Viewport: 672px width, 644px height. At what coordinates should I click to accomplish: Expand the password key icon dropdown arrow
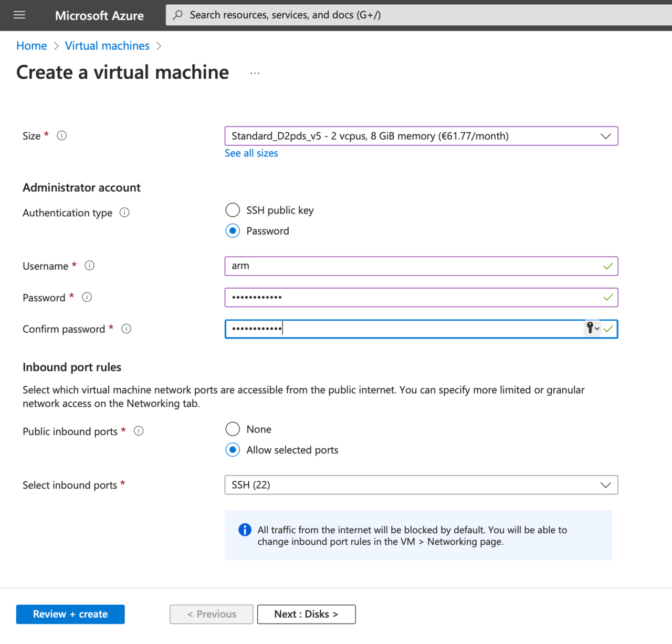pyautogui.click(x=598, y=329)
